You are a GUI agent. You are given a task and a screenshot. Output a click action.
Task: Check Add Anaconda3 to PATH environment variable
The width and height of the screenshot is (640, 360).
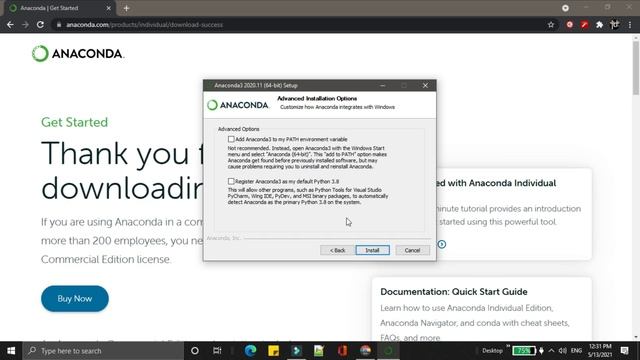click(231, 139)
